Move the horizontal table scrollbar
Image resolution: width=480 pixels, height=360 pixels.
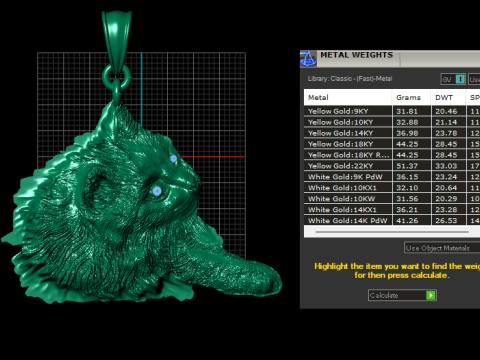392,232
